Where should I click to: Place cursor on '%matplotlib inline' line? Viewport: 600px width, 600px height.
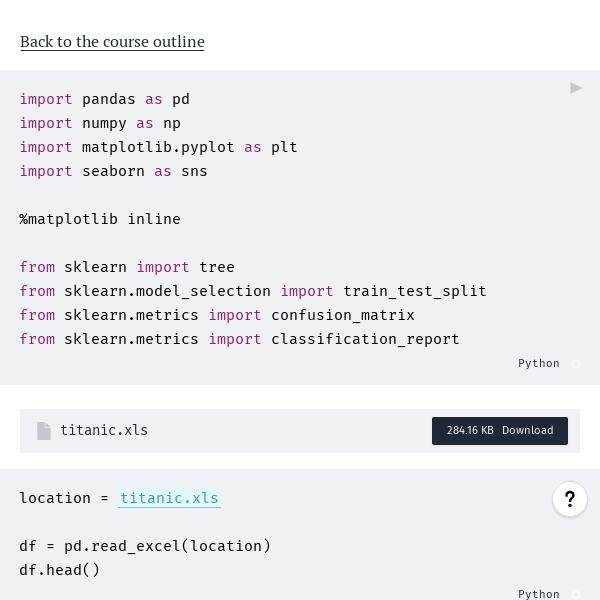click(100, 219)
